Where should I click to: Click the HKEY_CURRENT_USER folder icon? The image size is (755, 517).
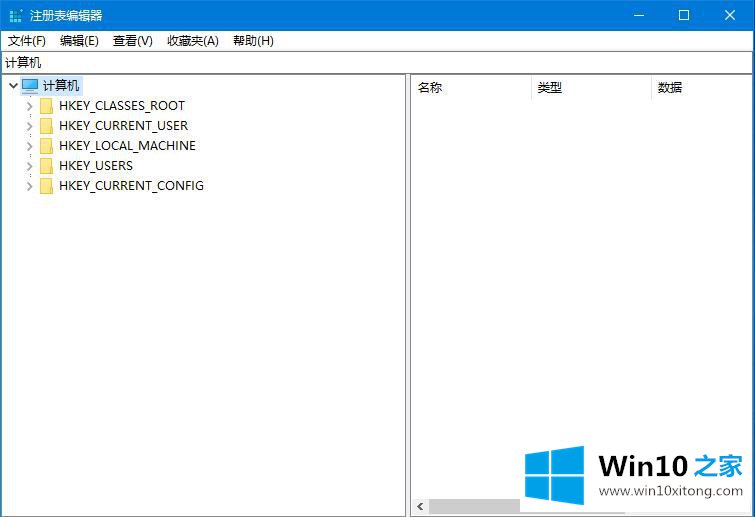coord(46,126)
